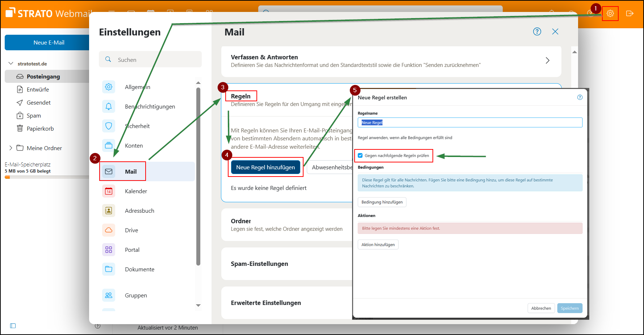This screenshot has width=644, height=335.
Task: Select Mail tab in settings sidebar
Action: click(x=130, y=171)
